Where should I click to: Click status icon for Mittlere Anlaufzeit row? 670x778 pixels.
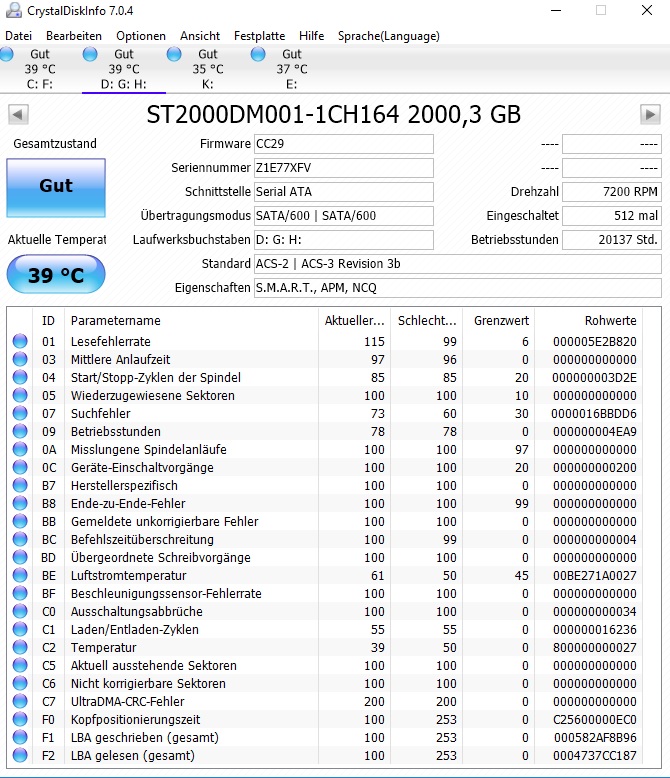(x=20, y=359)
